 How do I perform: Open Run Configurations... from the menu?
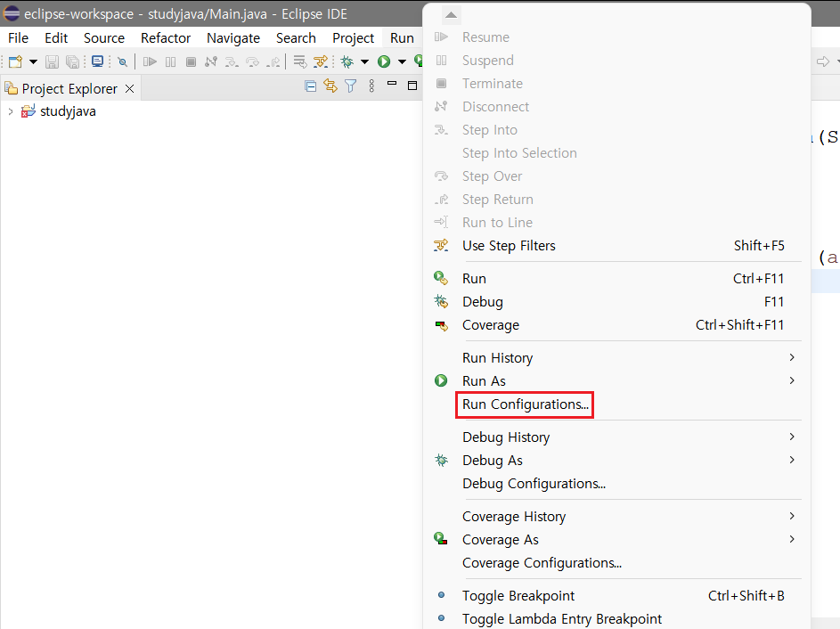point(616,404)
